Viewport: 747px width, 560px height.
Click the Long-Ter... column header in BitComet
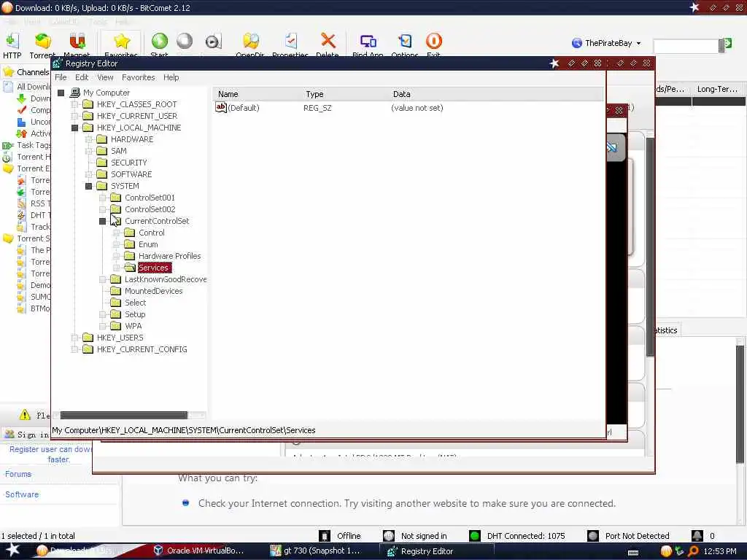point(717,89)
